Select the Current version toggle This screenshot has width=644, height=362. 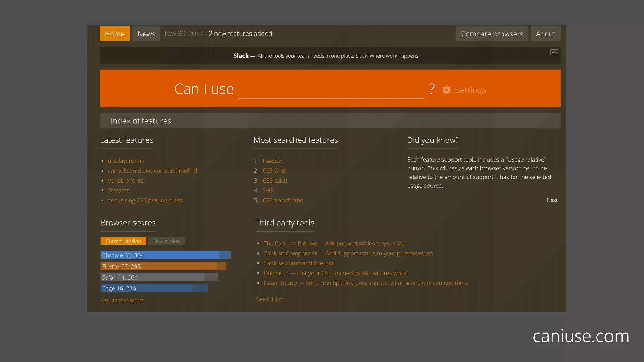123,241
